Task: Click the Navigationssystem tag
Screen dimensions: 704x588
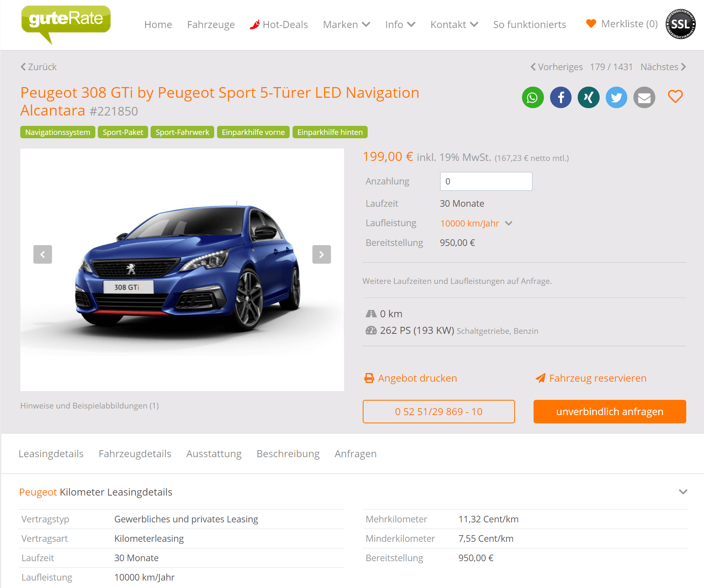Action: (x=58, y=132)
